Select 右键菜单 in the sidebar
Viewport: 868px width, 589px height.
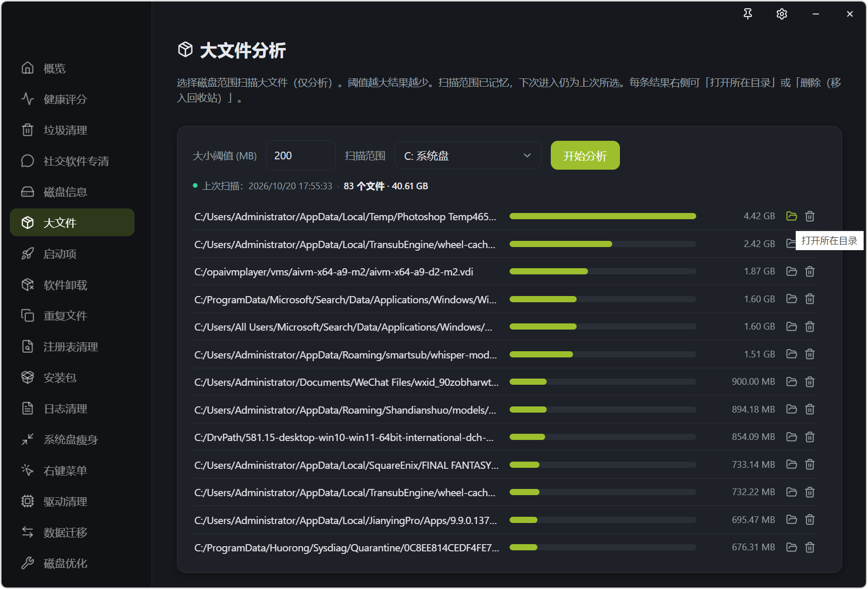72,470
